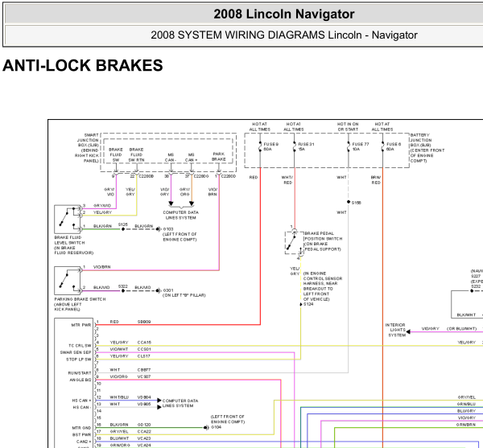Screen dimensions: 483x448
Task: Click the 'GRN/BRN' wire label
Action: pyautogui.click(x=466, y=425)
